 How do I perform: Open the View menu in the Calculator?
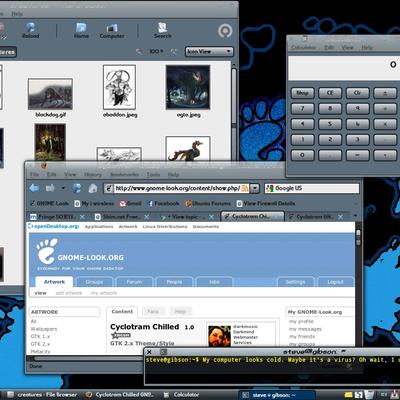click(347, 48)
